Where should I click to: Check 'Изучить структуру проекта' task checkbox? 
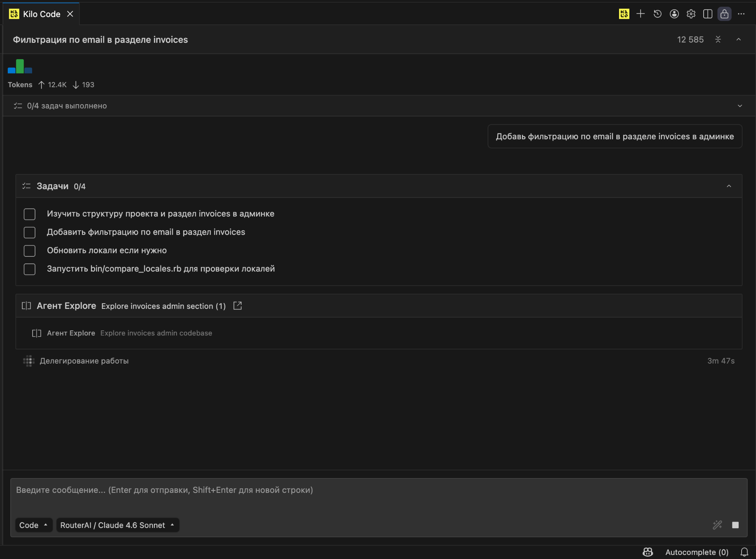(30, 214)
